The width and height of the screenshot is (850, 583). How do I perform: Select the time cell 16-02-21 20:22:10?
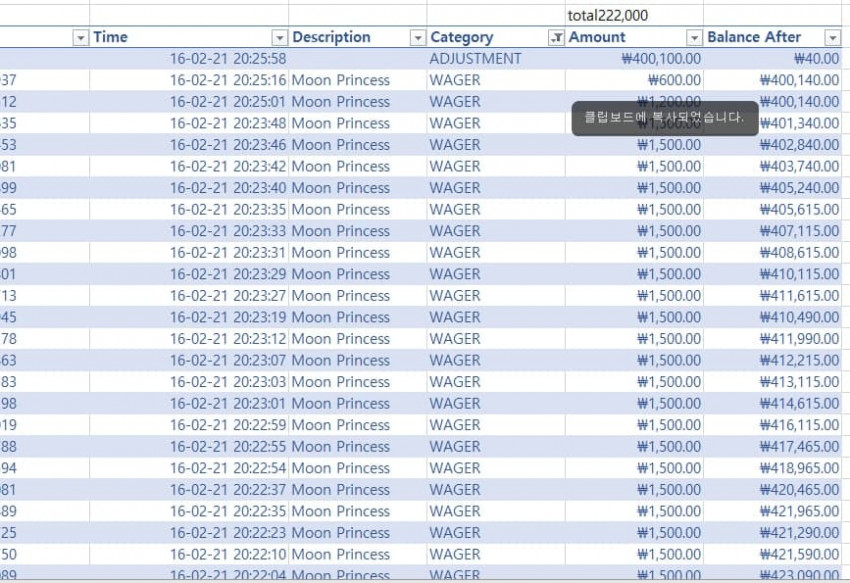click(x=189, y=554)
